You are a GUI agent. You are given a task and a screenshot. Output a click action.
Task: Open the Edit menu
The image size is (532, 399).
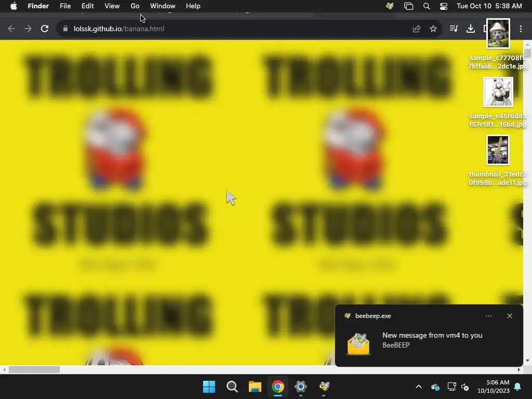pyautogui.click(x=87, y=6)
